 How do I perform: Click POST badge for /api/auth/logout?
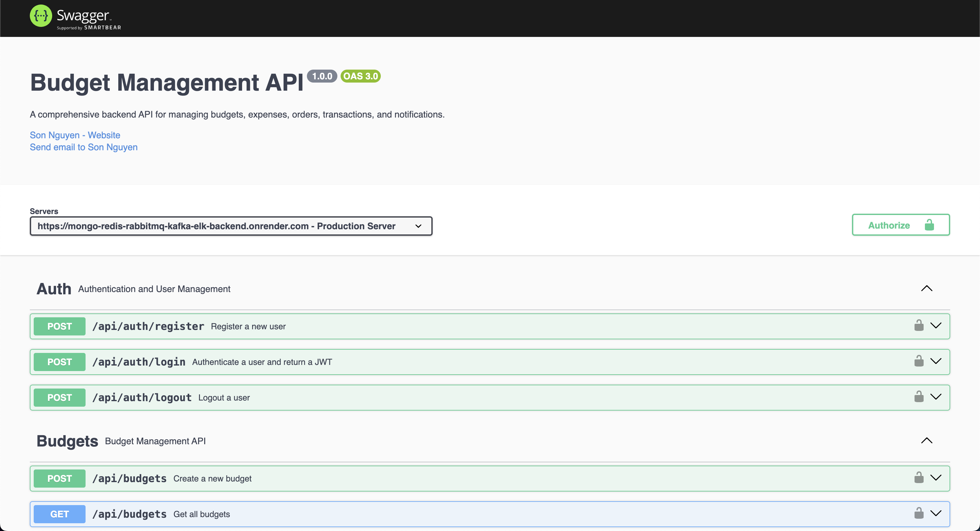pyautogui.click(x=59, y=398)
